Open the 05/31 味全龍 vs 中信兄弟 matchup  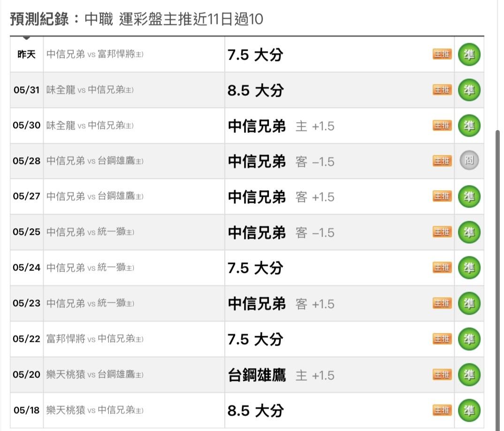pos(90,90)
